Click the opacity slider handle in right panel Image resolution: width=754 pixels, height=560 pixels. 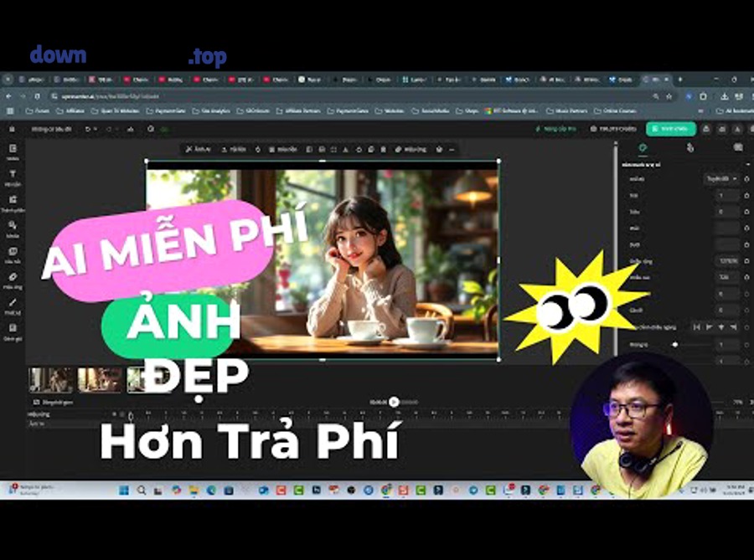coord(675,344)
